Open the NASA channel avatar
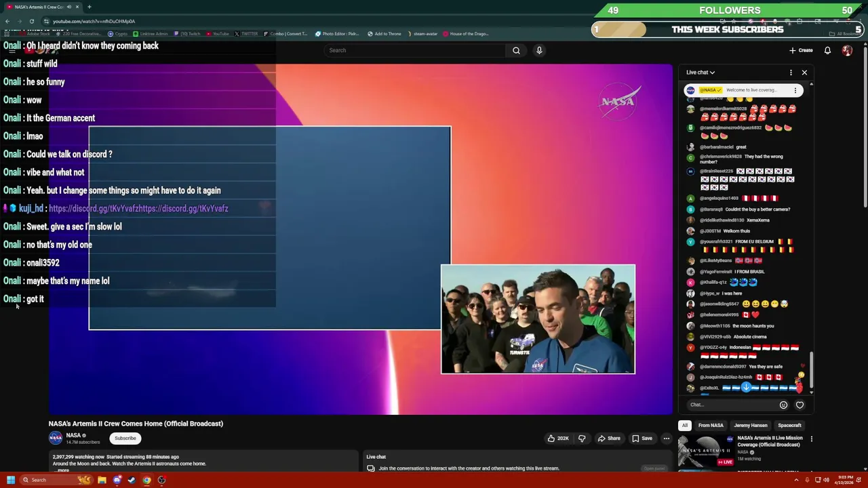This screenshot has width=868, height=488. click(x=56, y=438)
